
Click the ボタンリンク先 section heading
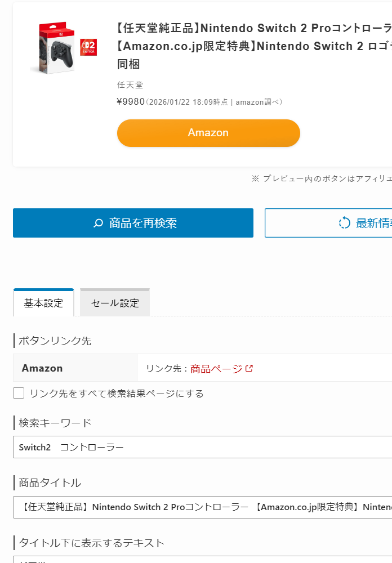pos(55,341)
